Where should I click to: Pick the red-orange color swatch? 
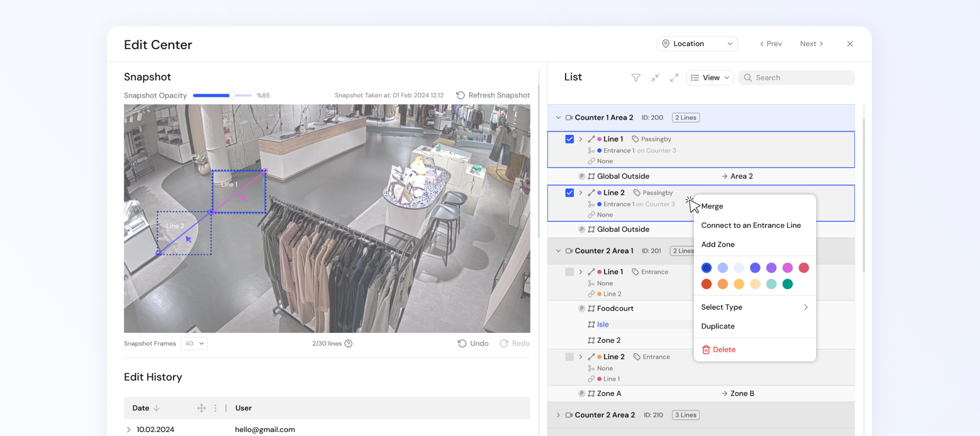click(x=706, y=284)
